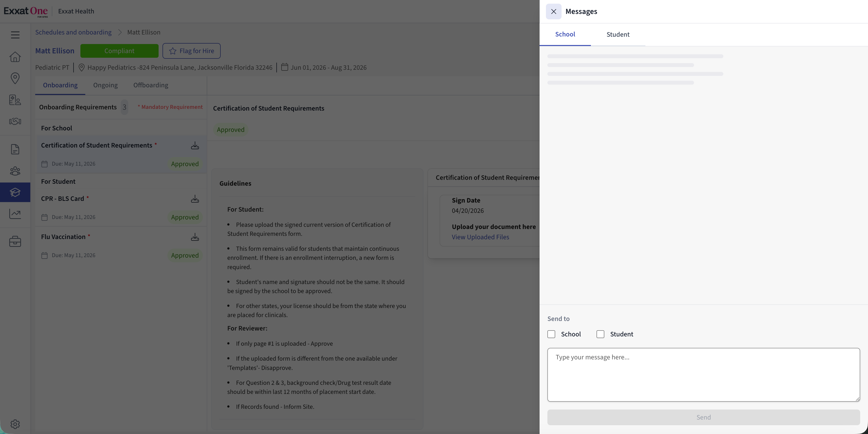Image resolution: width=868 pixels, height=434 pixels.
Task: Select Certification of Student Requirements list item
Action: tap(121, 154)
